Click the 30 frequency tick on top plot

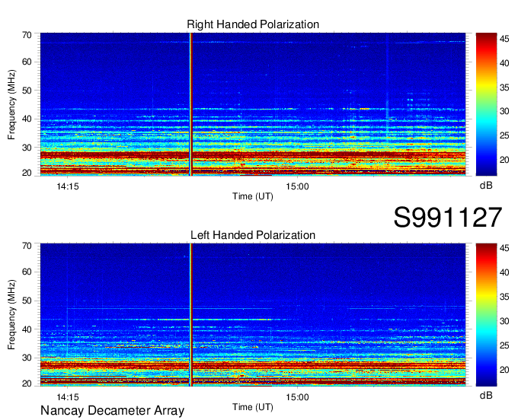tap(27, 148)
